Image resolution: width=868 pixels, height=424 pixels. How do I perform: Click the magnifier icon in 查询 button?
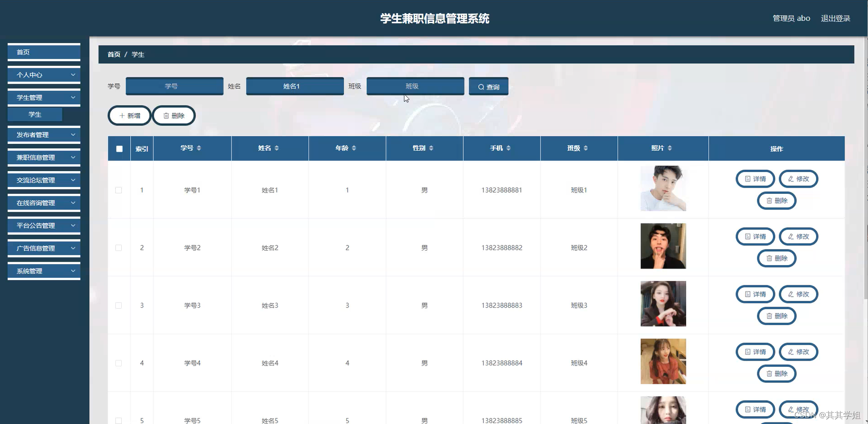481,87
